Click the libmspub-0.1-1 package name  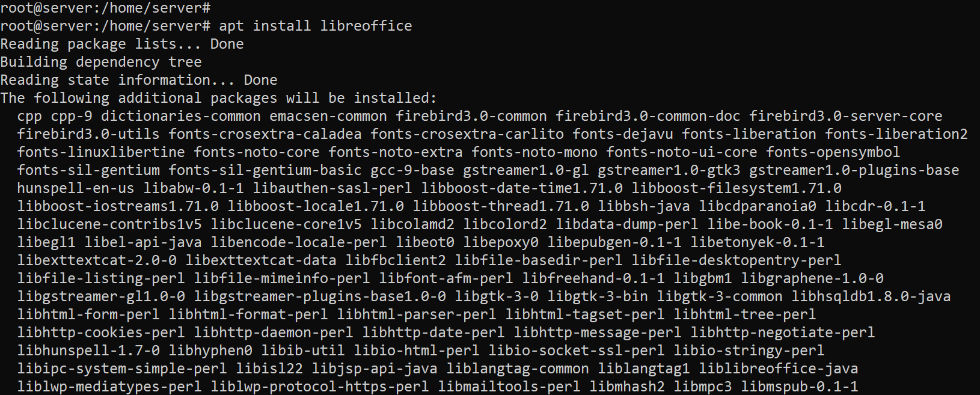[799, 387]
